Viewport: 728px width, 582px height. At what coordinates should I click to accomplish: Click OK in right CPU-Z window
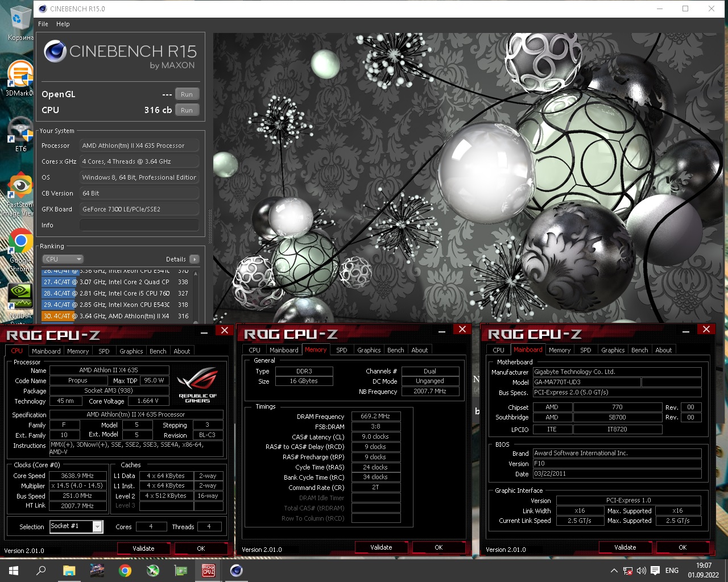coord(682,547)
